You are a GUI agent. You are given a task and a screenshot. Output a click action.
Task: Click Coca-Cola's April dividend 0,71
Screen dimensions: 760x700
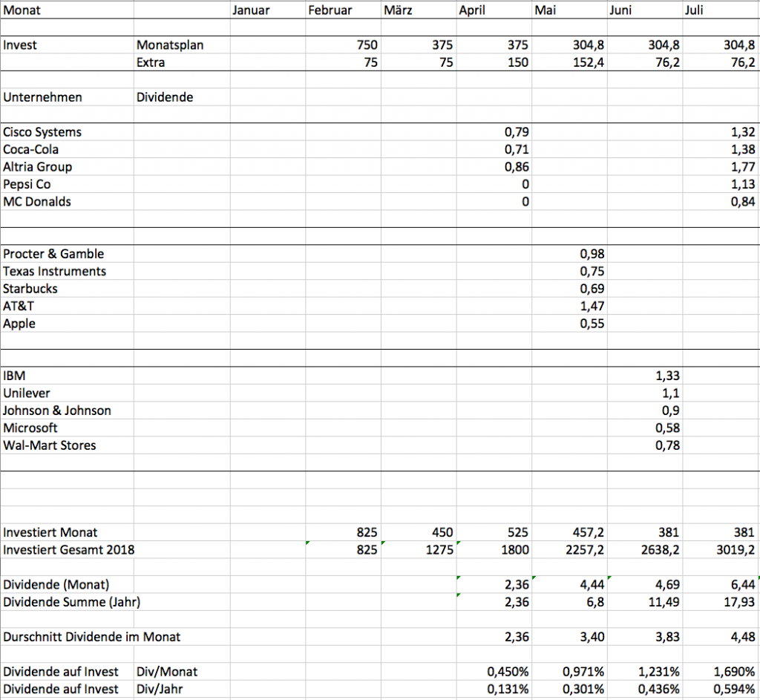pos(517,150)
